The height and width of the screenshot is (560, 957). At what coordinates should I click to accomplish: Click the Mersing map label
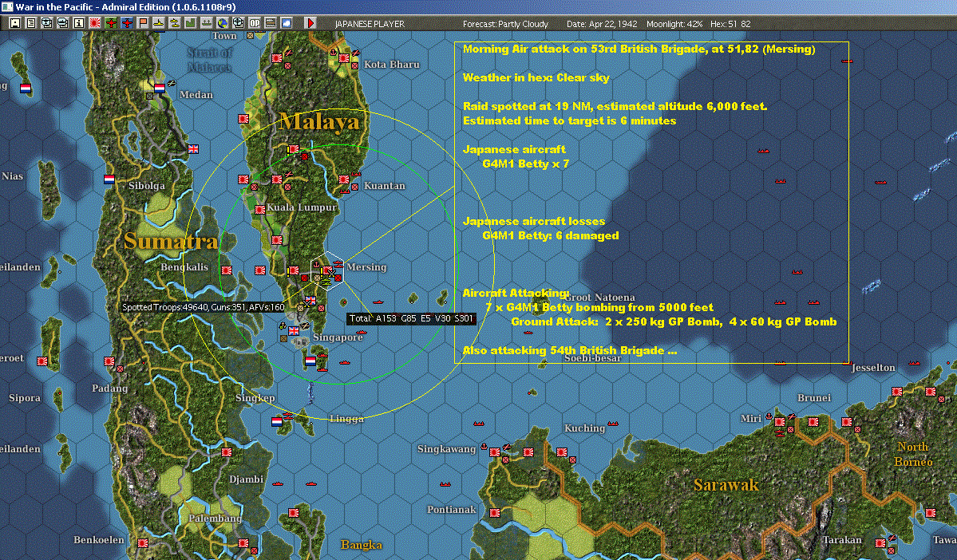coord(366,267)
